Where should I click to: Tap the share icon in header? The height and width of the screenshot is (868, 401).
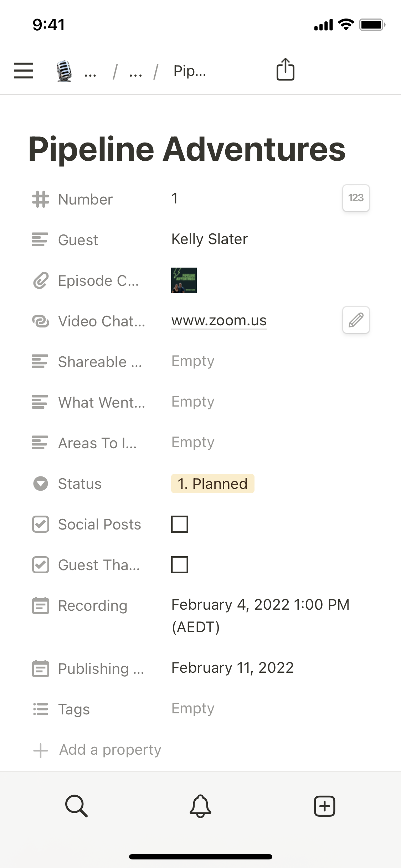[285, 70]
